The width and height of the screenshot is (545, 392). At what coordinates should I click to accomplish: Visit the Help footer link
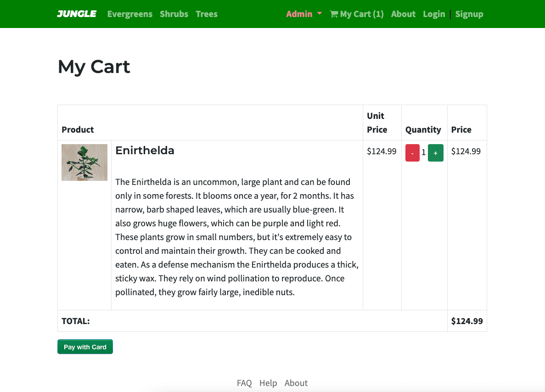click(x=268, y=383)
